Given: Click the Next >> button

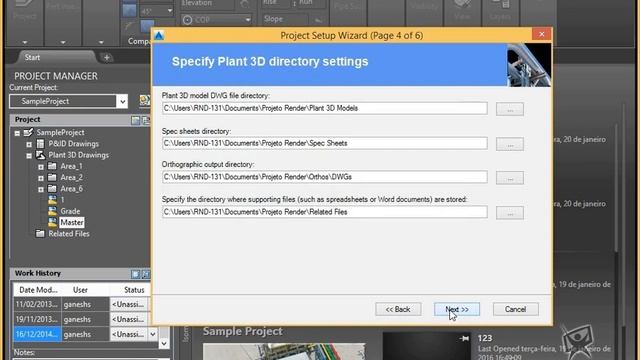Looking at the screenshot, I should coord(457,309).
